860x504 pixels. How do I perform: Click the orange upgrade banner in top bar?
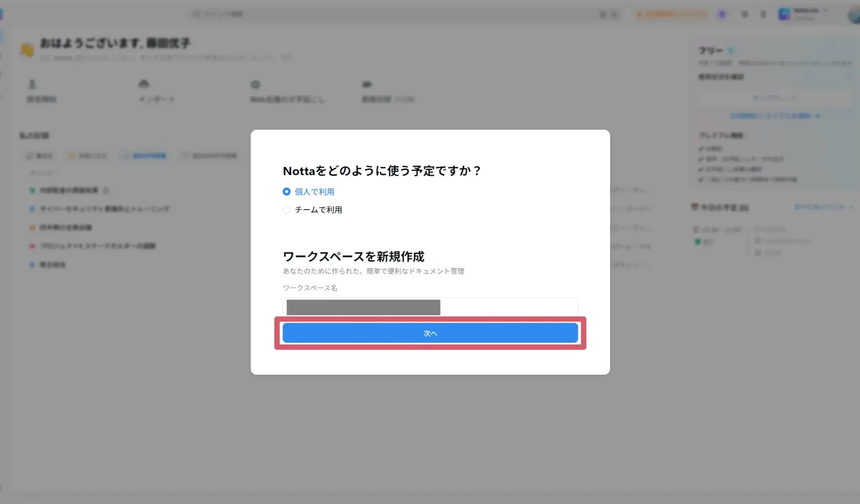(x=671, y=14)
